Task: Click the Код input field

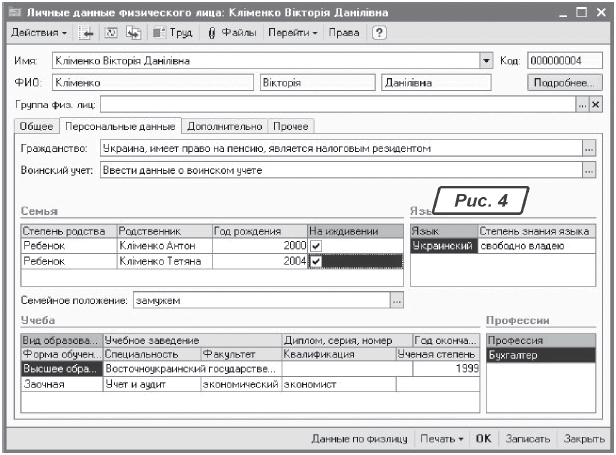Action: click(x=562, y=61)
